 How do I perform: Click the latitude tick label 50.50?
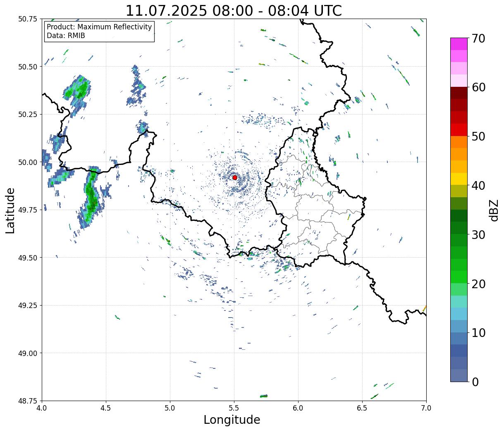point(28,67)
